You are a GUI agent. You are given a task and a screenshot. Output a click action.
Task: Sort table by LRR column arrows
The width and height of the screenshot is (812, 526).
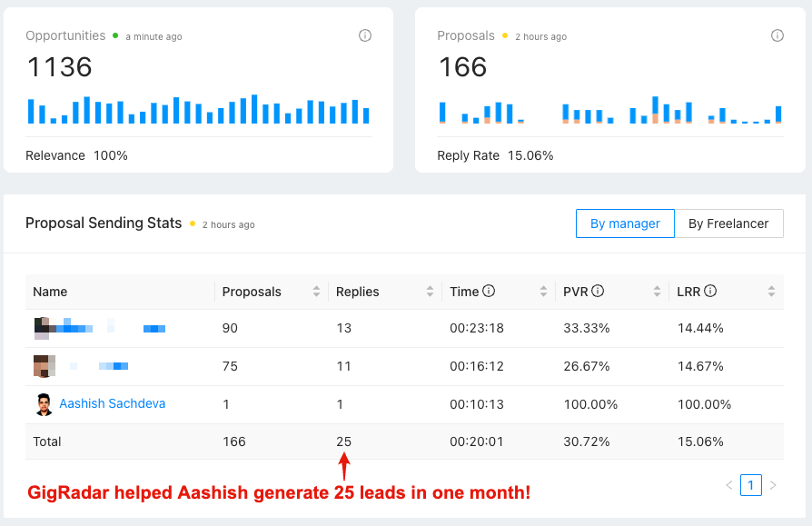tap(771, 292)
